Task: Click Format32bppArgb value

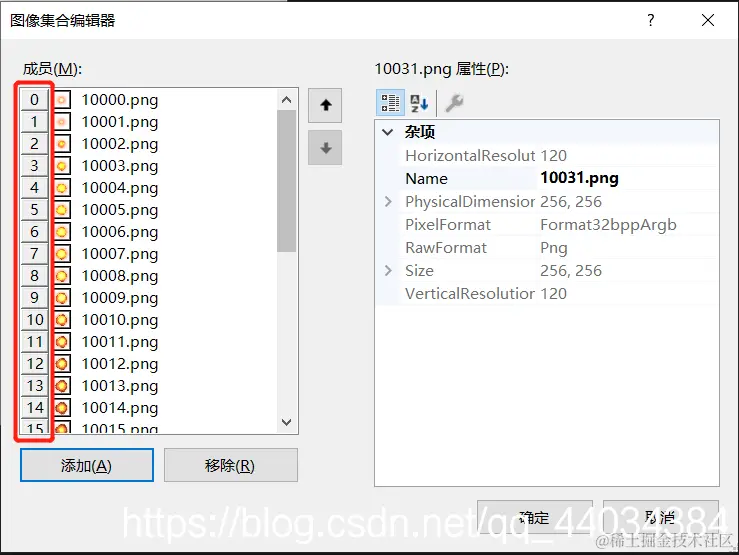Action: tap(608, 225)
